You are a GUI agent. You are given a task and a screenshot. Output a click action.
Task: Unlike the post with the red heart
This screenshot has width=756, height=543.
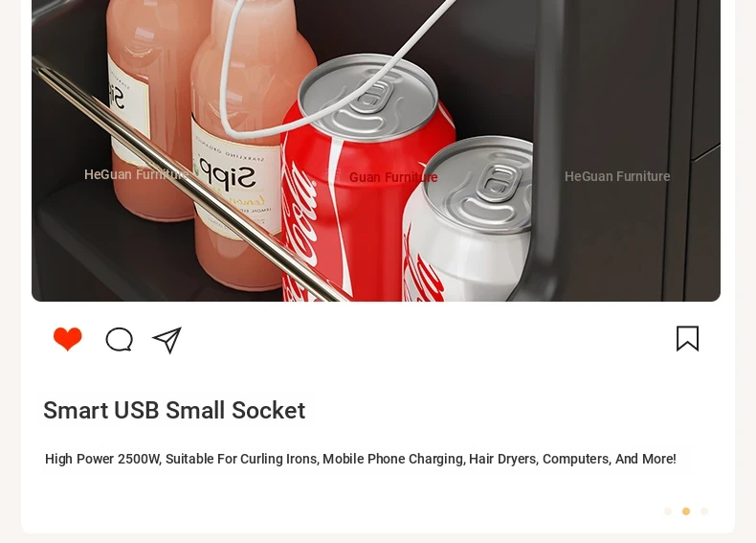pyautogui.click(x=68, y=339)
